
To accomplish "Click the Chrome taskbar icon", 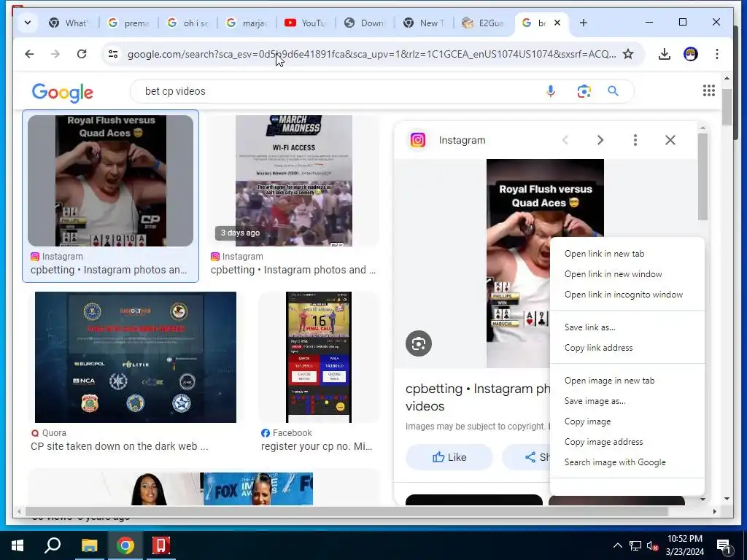I will 125,545.
